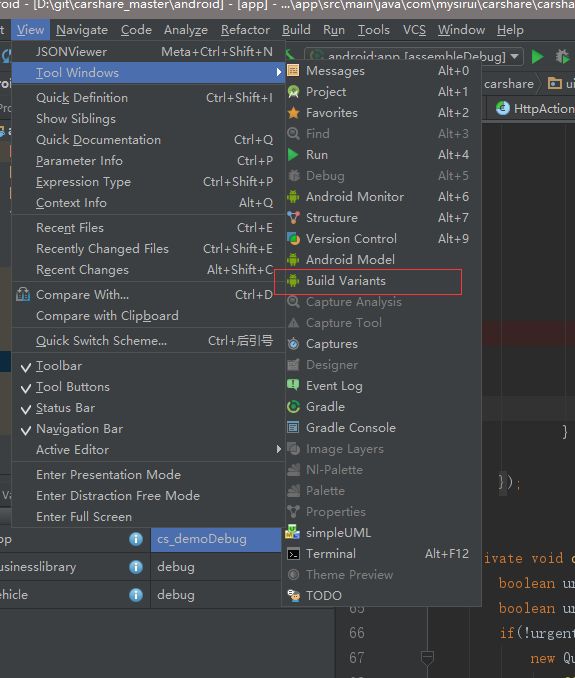This screenshot has height=678, width=575.
Task: Choose Quick Switch Scheme
Action: (x=148, y=341)
